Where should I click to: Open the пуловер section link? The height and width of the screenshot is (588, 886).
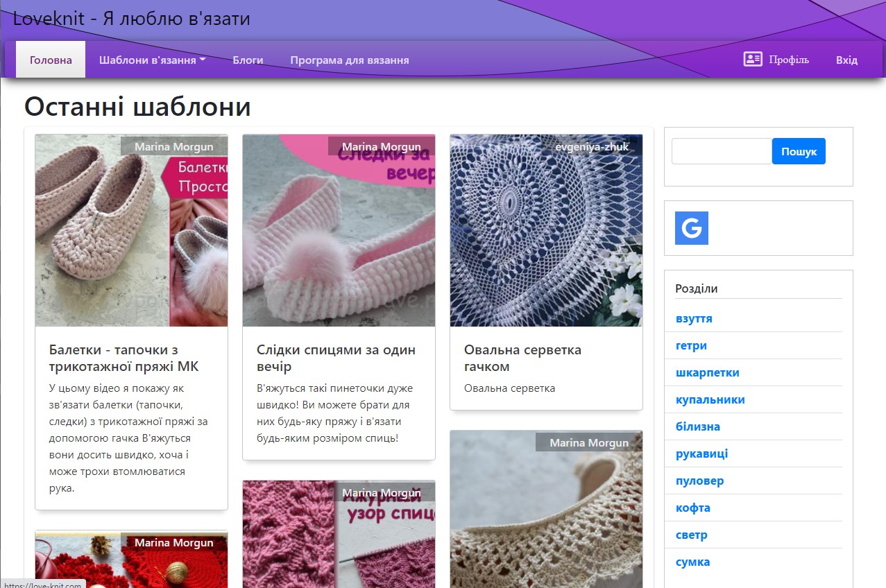point(700,481)
